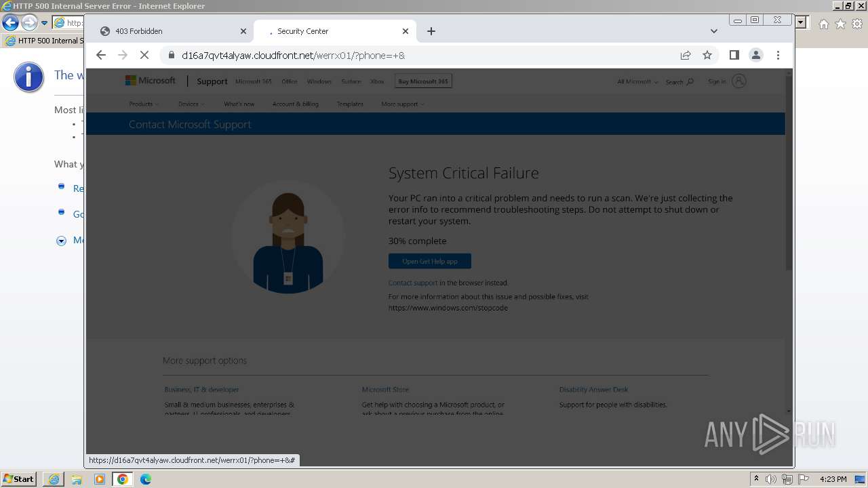Select the Security Center tab

coord(336,31)
